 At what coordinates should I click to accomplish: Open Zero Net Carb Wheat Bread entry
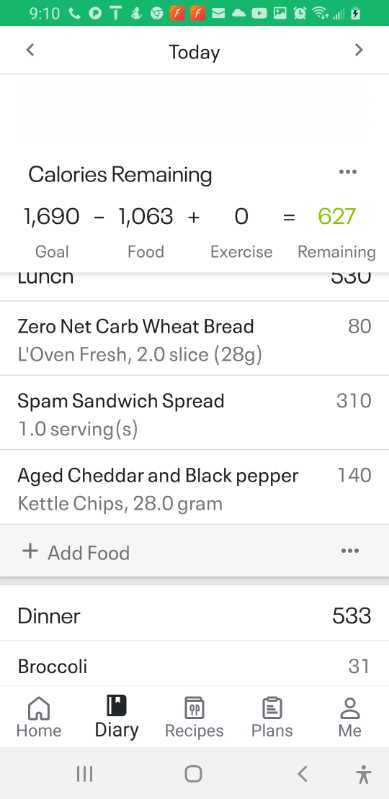pos(194,339)
